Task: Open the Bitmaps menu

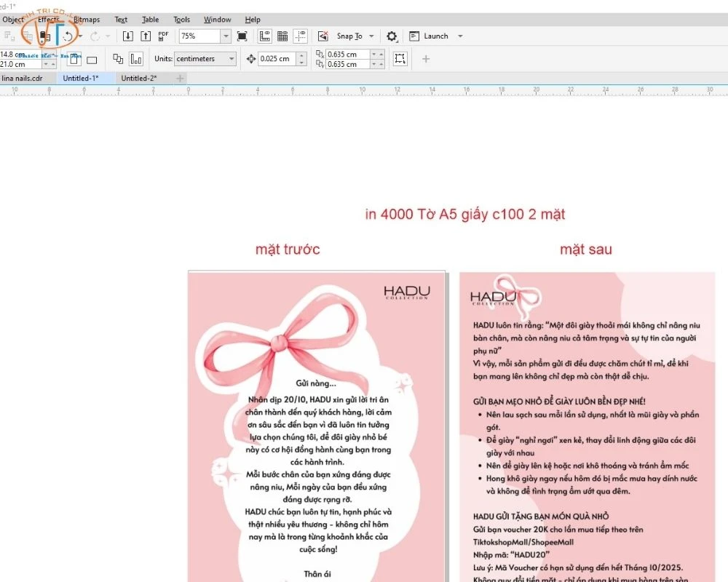Action: click(x=87, y=20)
